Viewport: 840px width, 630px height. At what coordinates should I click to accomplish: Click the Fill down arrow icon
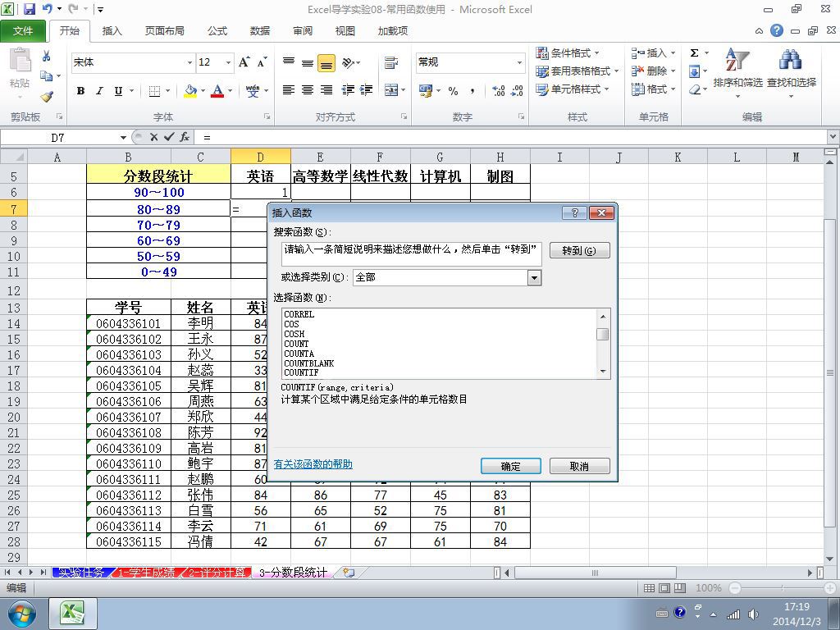coord(694,71)
